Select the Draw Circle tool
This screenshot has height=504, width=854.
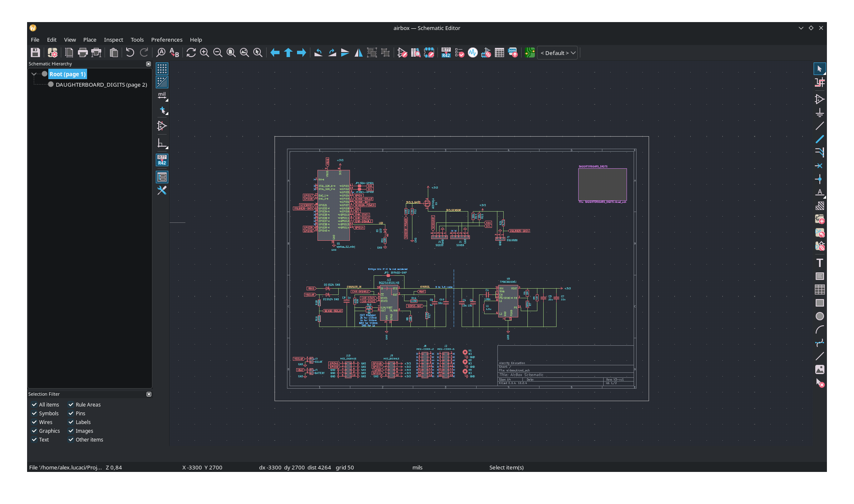click(819, 316)
